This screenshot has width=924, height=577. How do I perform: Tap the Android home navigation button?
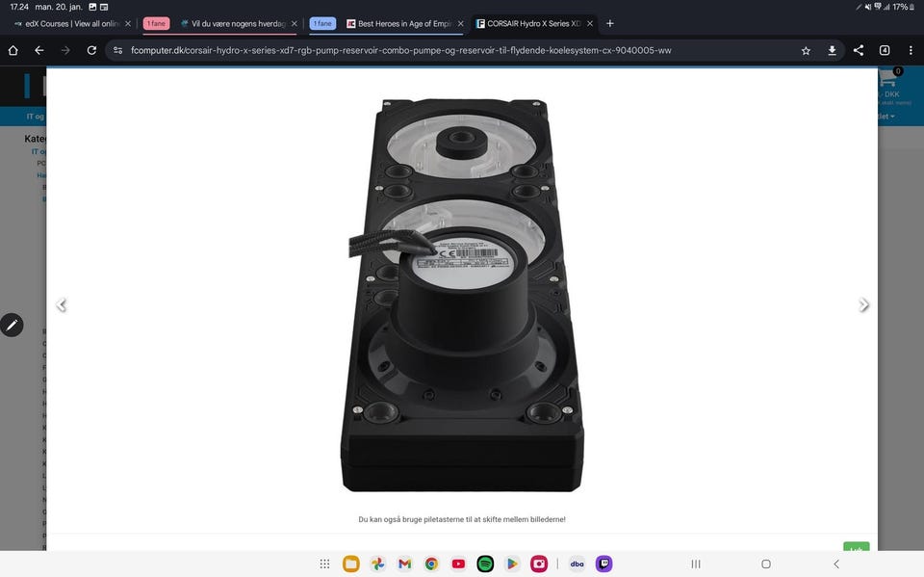coord(766,564)
